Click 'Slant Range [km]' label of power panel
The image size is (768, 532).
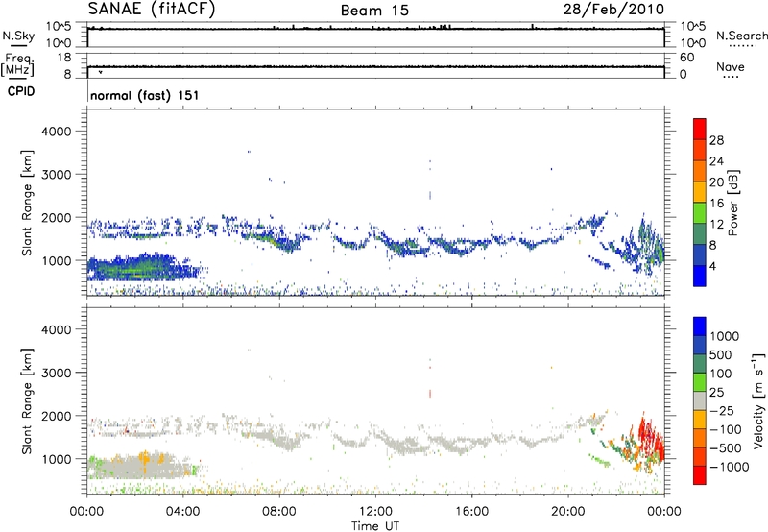[x=27, y=203]
